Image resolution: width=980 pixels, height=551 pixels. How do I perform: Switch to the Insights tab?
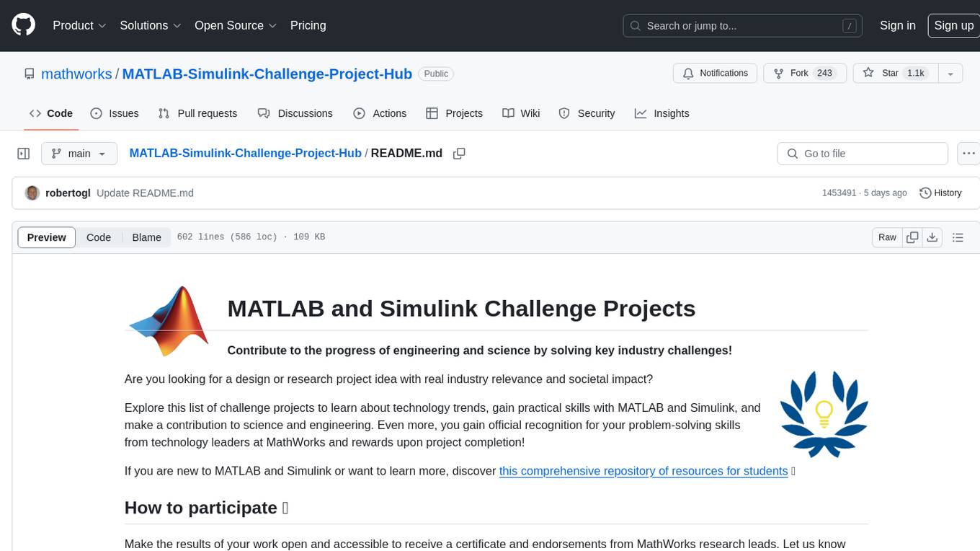coord(661,113)
